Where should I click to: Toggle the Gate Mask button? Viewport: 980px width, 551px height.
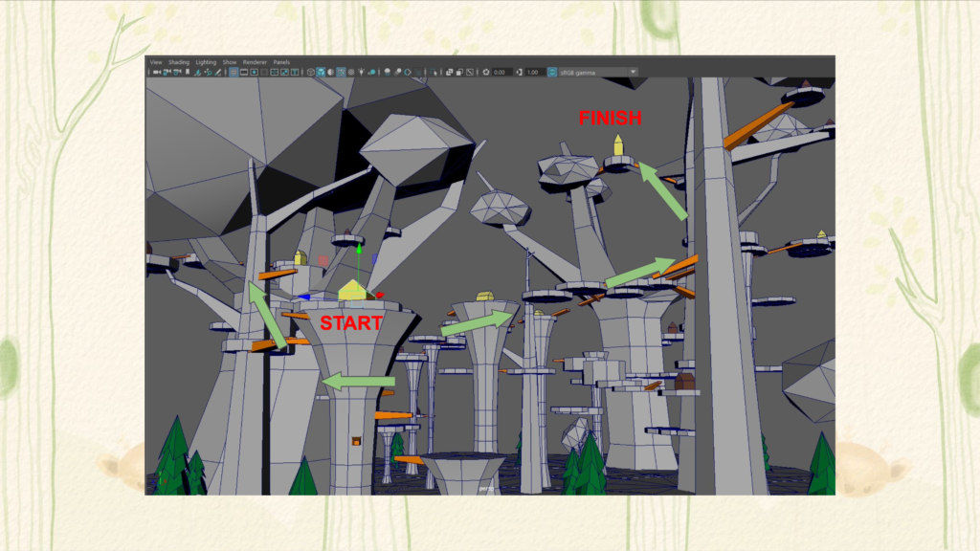coord(264,73)
